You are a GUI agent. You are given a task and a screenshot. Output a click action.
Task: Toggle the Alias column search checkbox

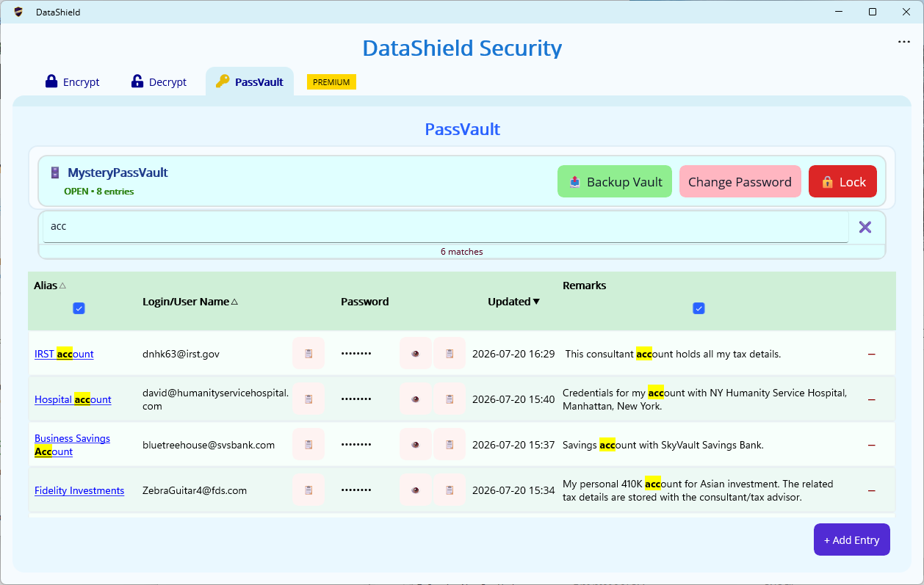click(79, 308)
